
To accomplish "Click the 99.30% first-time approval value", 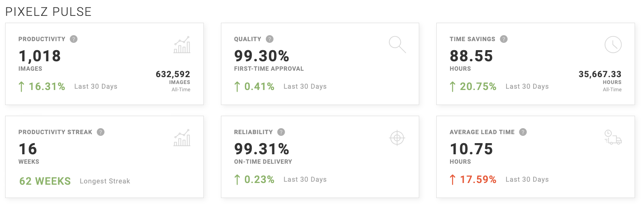I will coord(262,56).
